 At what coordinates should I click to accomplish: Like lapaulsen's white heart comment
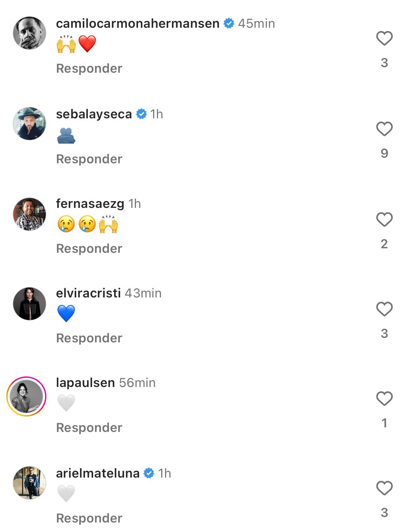click(x=384, y=399)
